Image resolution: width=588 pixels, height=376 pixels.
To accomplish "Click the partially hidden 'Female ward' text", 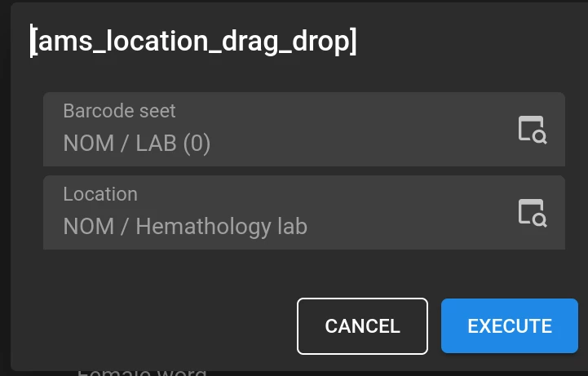I will tap(142, 372).
